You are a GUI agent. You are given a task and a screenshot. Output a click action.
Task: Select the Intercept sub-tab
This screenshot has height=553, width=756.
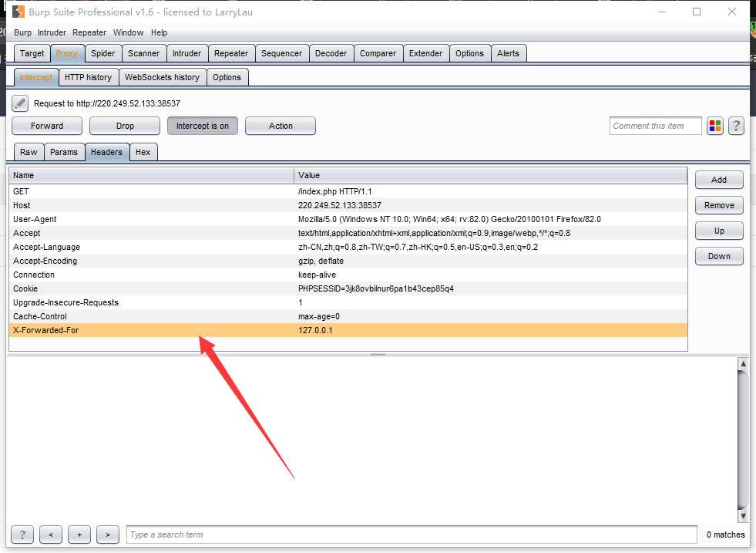pos(36,77)
